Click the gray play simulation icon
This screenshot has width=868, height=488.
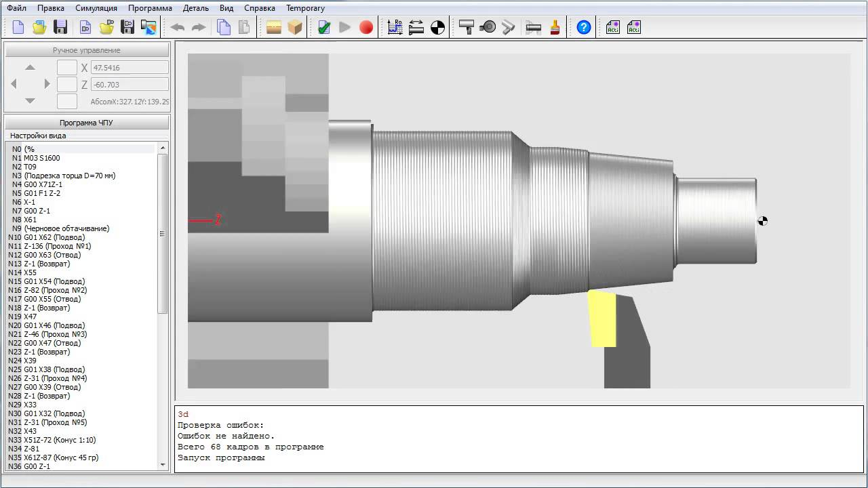(345, 27)
